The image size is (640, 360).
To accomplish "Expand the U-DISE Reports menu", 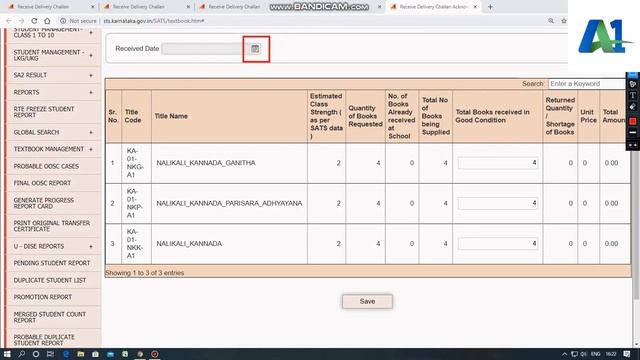I will [91, 247].
